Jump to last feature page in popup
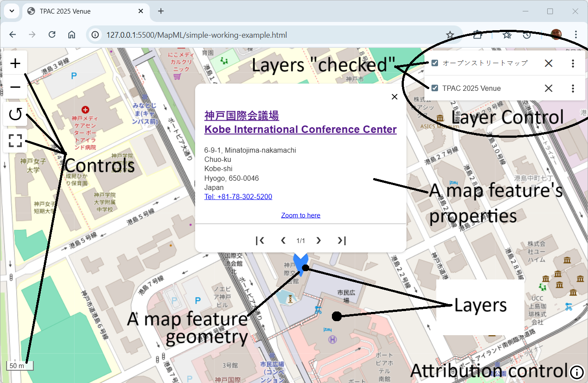 [x=342, y=240]
